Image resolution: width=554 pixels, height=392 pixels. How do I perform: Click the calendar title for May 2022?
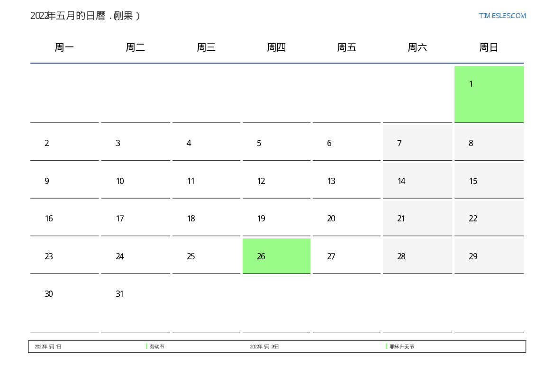(x=85, y=16)
